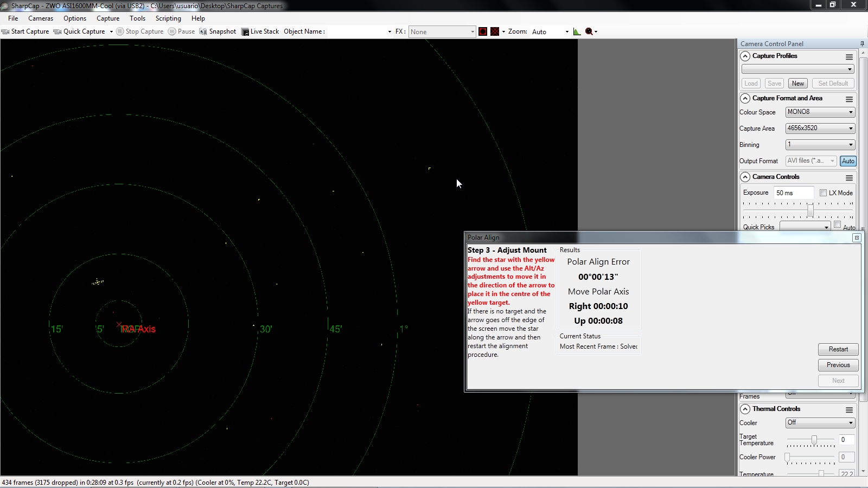Toggle the image histogram icon
The width and height of the screenshot is (868, 488).
pyautogui.click(x=577, y=31)
